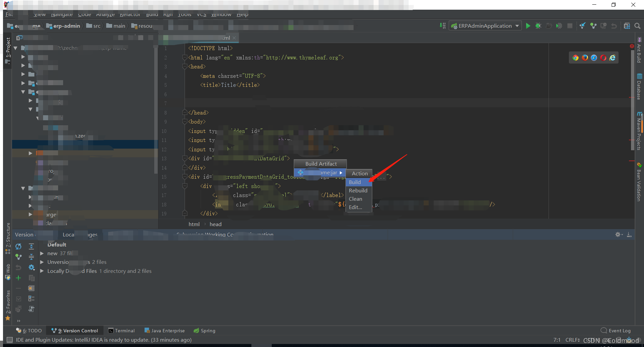Collapse the root project tree node

click(x=15, y=48)
